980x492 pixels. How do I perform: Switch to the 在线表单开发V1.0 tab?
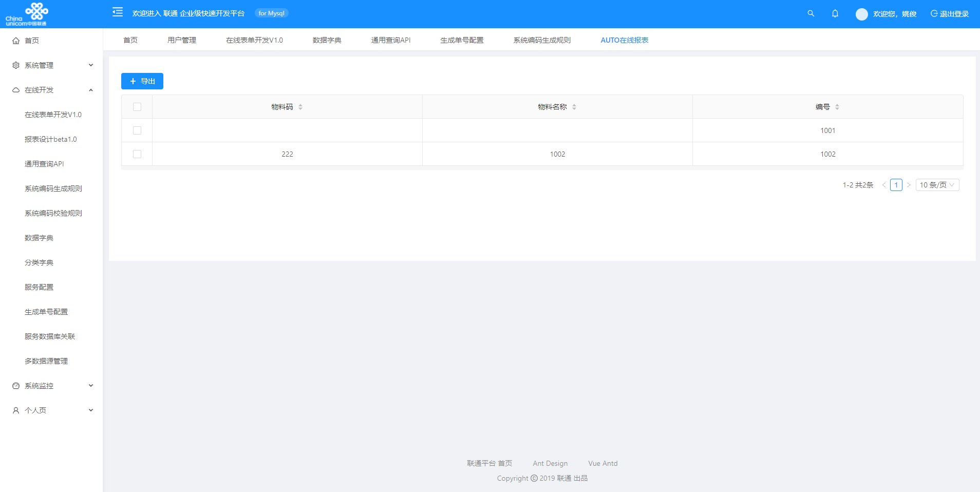click(254, 40)
